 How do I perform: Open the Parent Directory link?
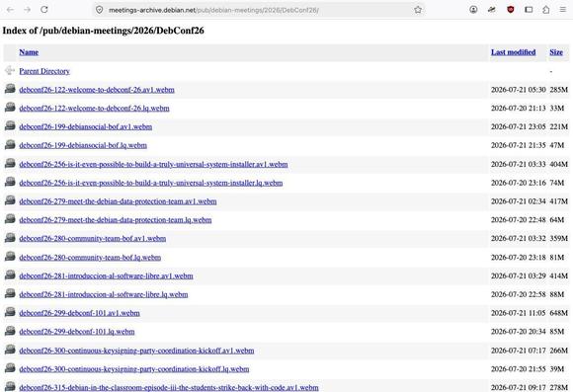pos(44,71)
